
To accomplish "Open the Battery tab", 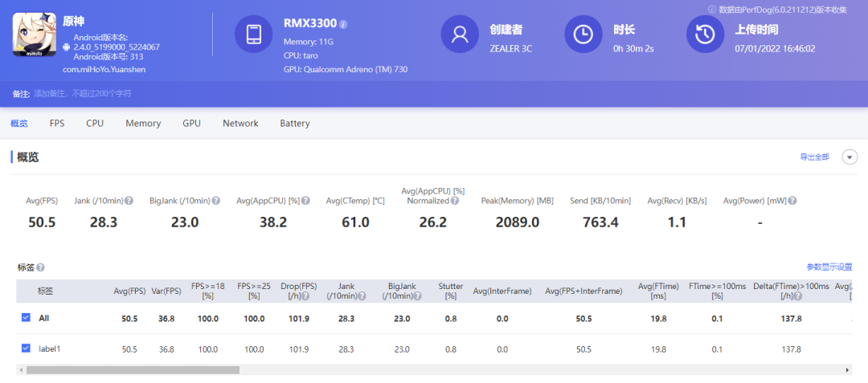I will click(294, 124).
